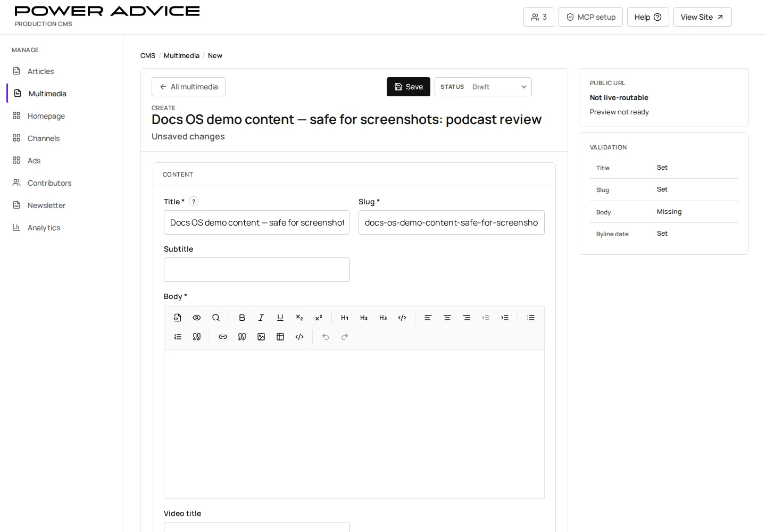Viewport: 766px width, 532px height.
Task: Apply subscript formatting
Action: (x=299, y=318)
